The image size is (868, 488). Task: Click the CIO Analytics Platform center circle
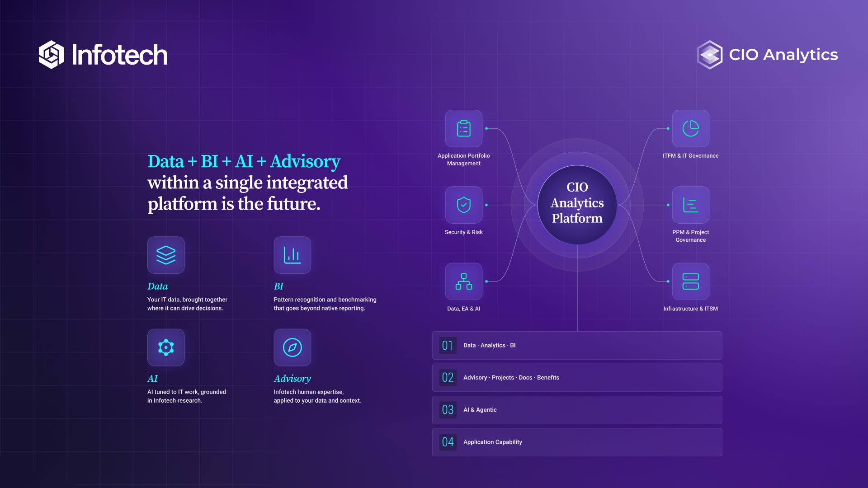pos(577,205)
